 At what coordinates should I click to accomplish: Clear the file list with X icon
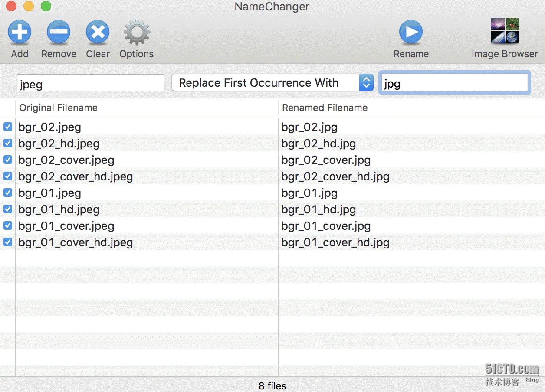pos(98,33)
